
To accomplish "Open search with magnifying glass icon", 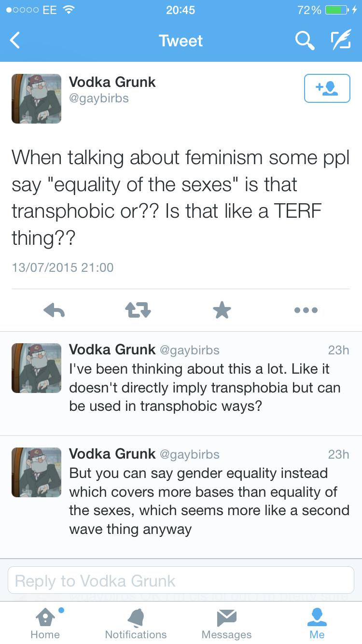I will (x=305, y=41).
